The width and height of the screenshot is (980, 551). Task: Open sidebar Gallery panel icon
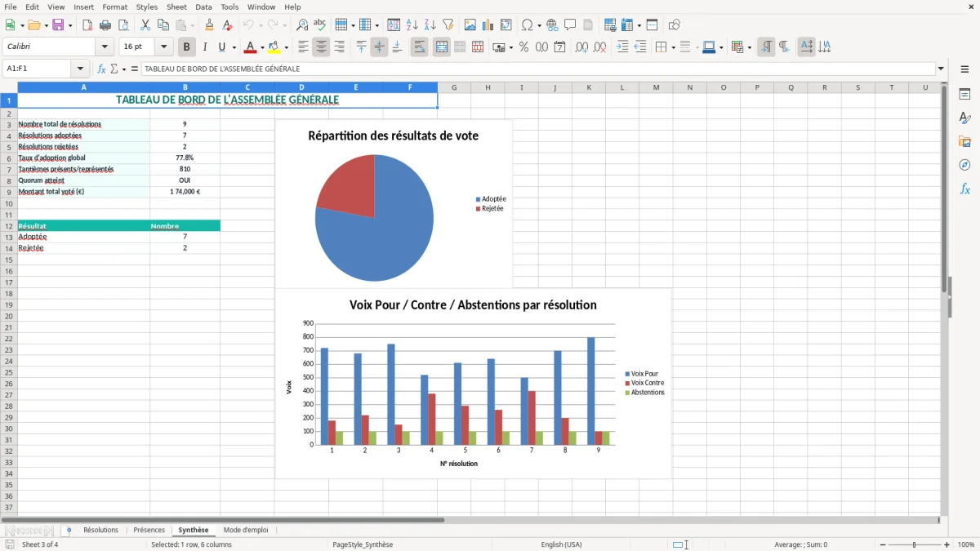click(x=964, y=141)
